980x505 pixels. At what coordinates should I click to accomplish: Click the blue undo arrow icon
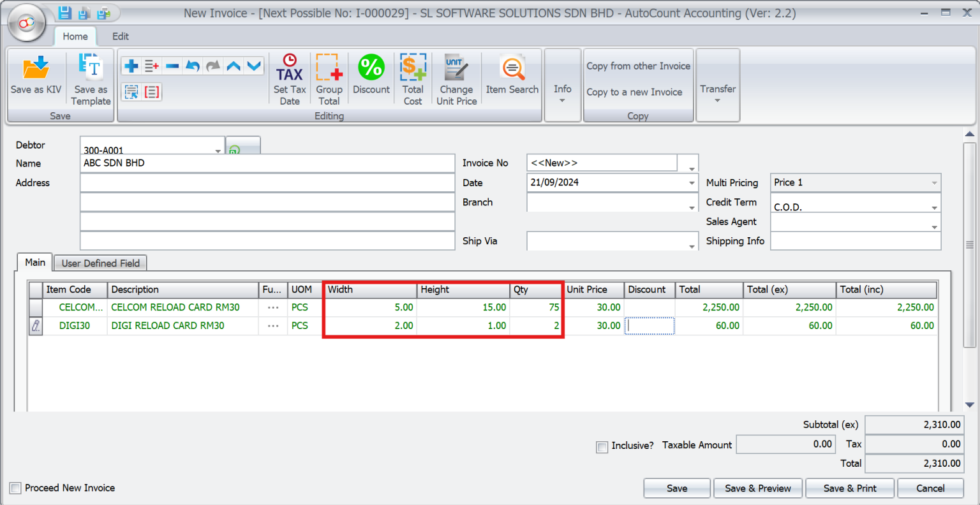tap(193, 66)
